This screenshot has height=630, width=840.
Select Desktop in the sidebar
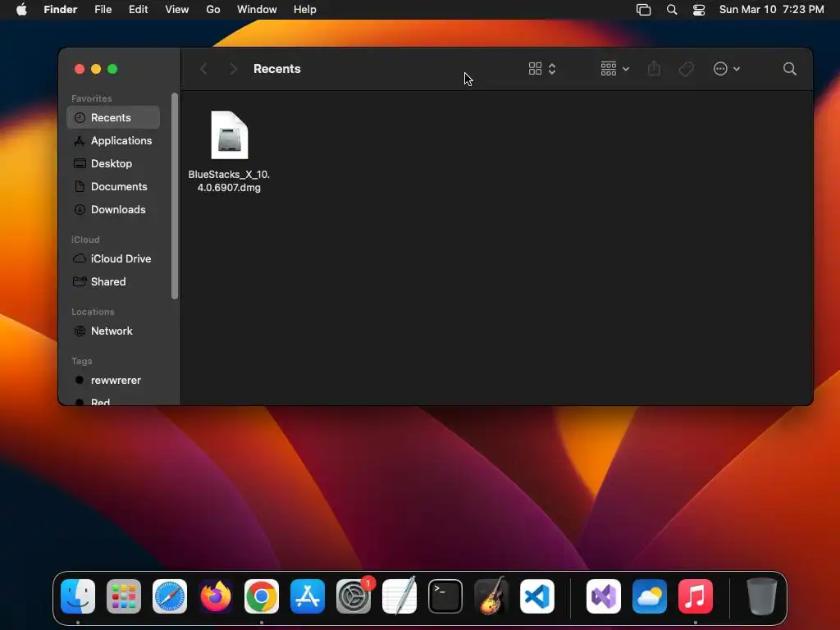[x=113, y=163]
